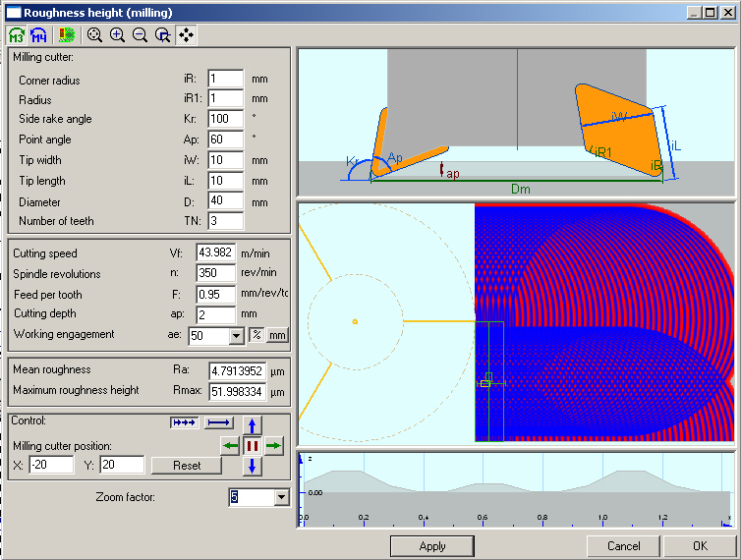The image size is (741, 560).
Task: Click the Corner radius iR field
Action: point(226,79)
